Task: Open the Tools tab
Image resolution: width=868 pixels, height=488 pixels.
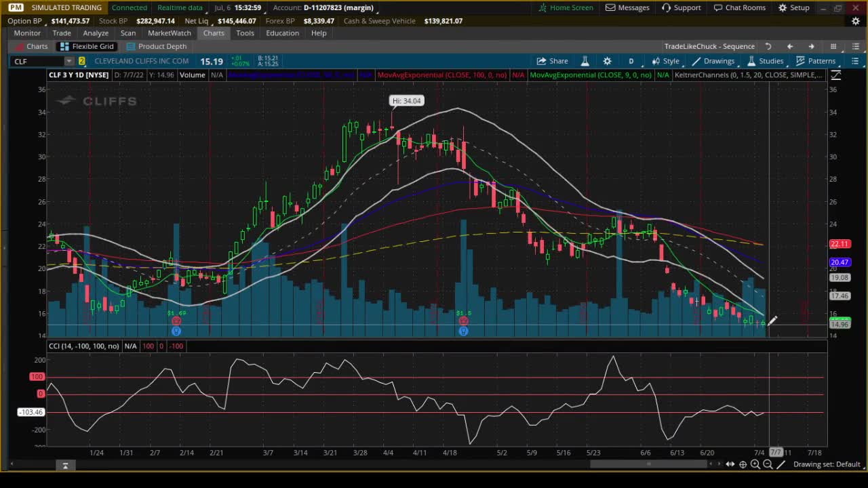Action: click(x=245, y=33)
